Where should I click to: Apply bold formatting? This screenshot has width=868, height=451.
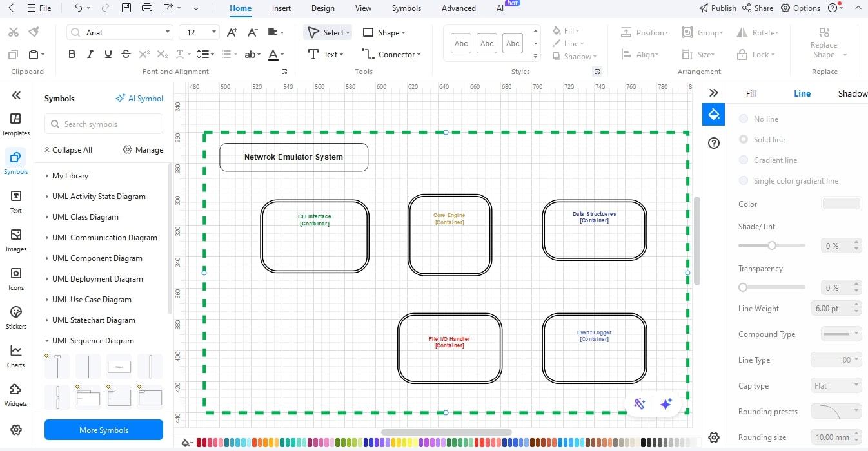coord(72,54)
